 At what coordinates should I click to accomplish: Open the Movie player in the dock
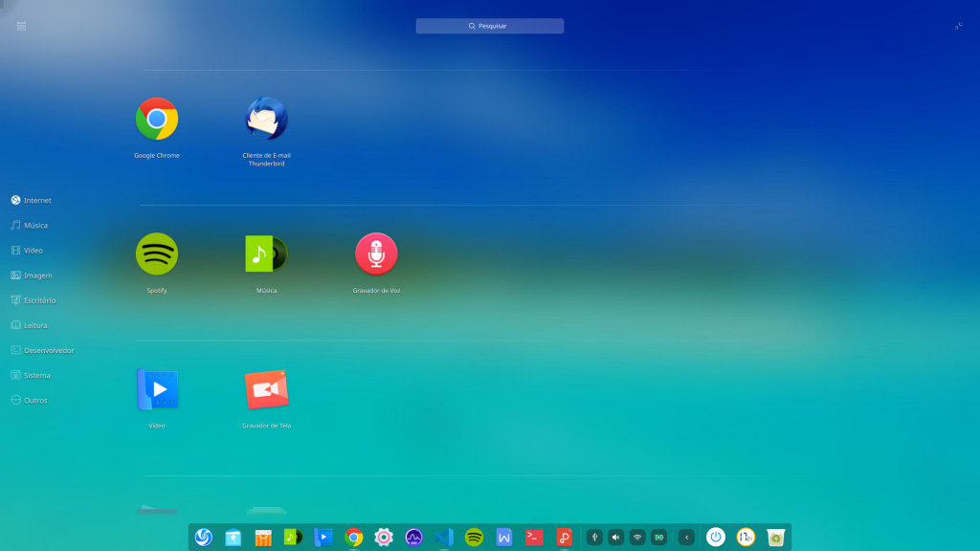point(323,538)
